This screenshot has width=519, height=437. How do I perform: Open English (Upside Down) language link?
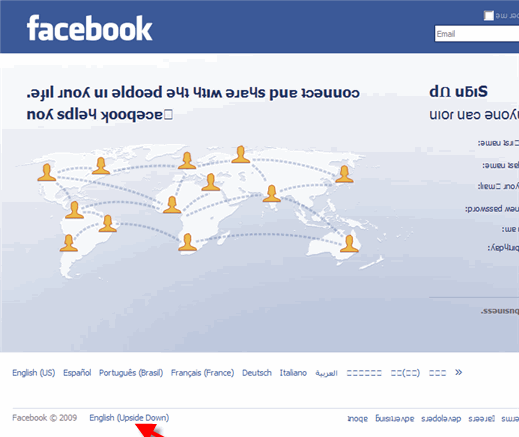[x=129, y=418]
